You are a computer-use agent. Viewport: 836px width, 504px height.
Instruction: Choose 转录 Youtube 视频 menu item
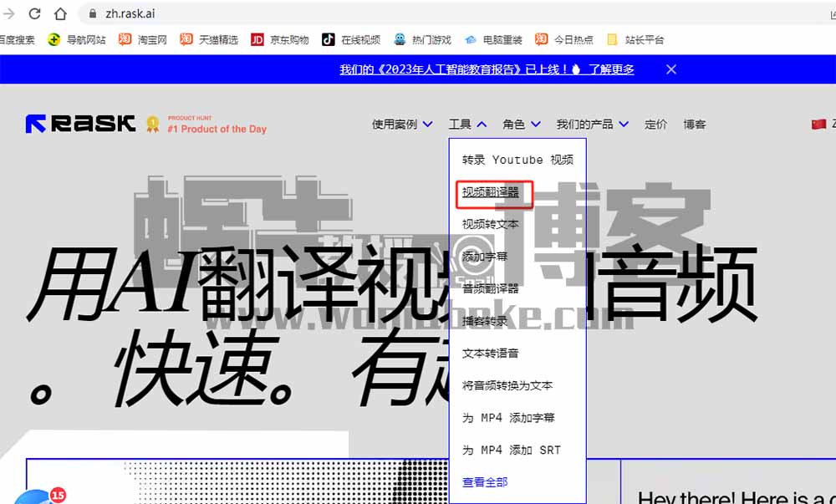point(517,160)
